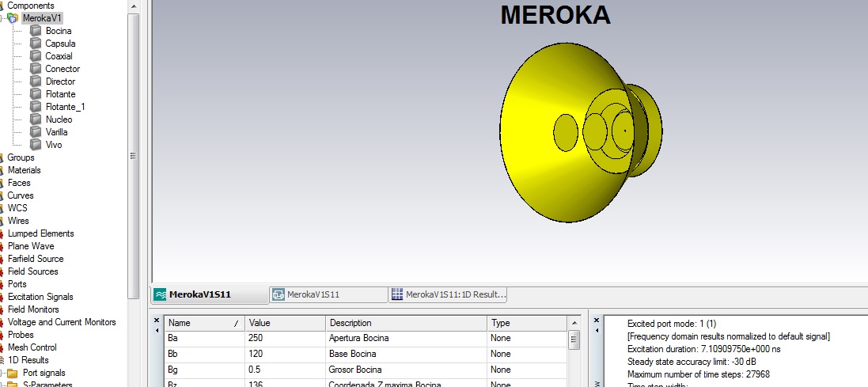Open the Probes tree node
The width and height of the screenshot is (868, 387).
[x=21, y=335]
